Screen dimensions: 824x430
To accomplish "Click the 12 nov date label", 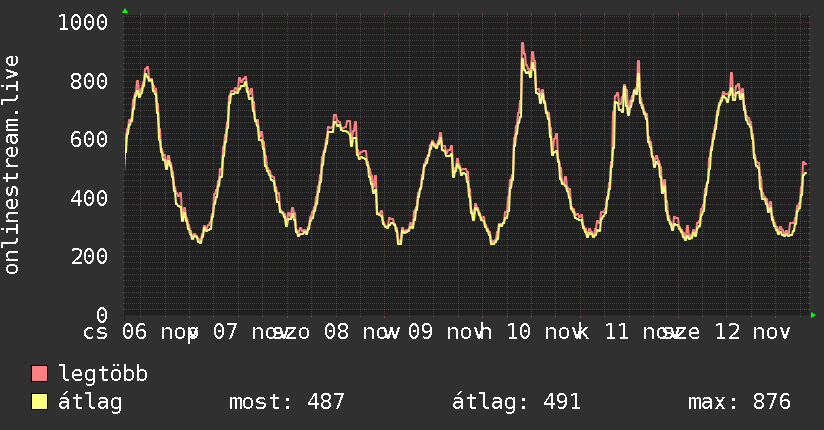I will pyautogui.click(x=753, y=332).
